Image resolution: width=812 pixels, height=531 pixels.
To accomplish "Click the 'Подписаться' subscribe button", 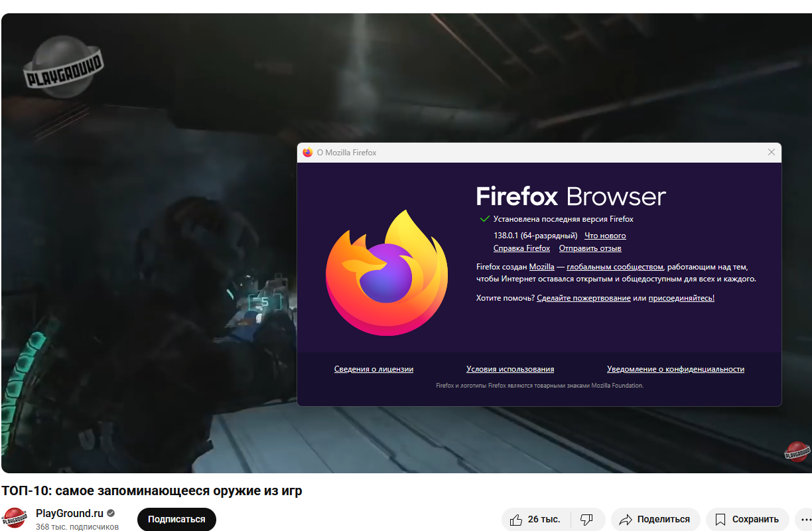I will pyautogui.click(x=176, y=519).
